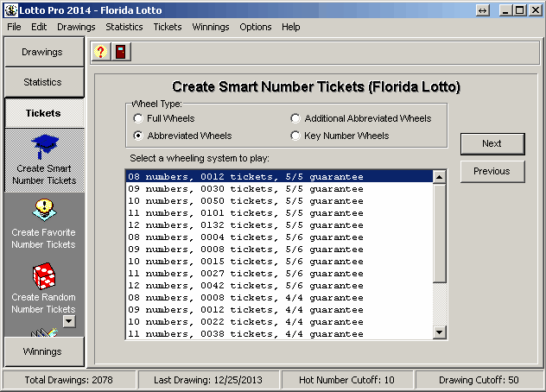Click the yellow question mark help icon

pyautogui.click(x=100, y=52)
